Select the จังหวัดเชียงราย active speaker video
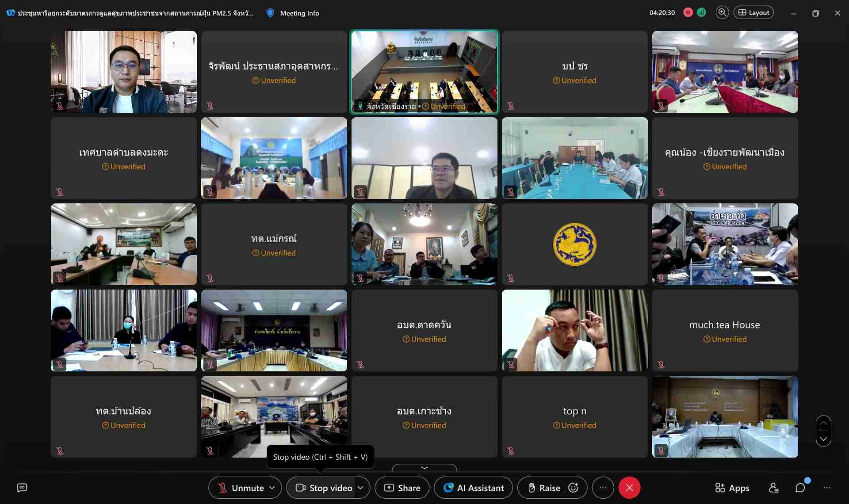The height and width of the screenshot is (504, 849). coord(424,72)
